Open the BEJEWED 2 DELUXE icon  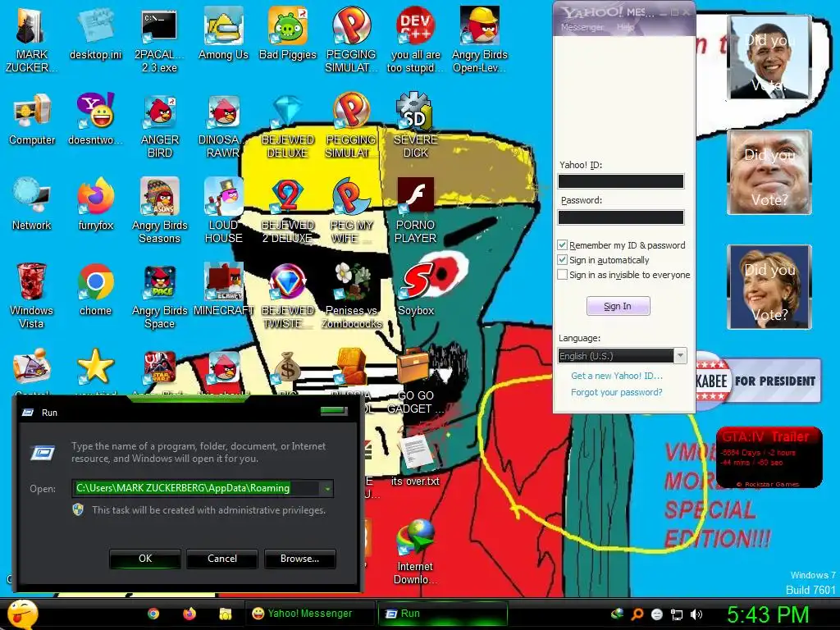click(x=288, y=197)
